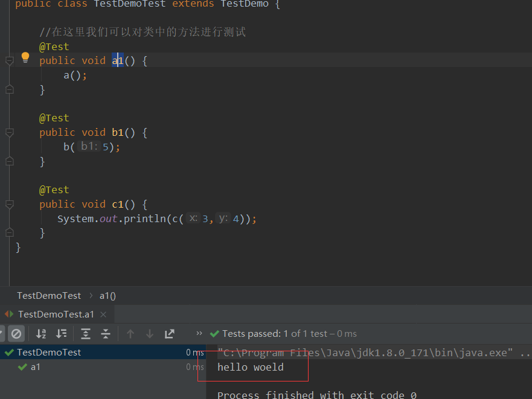Select the TestDemoTest.a1 run tab
Image resolution: width=532 pixels, height=399 pixels.
click(x=56, y=314)
